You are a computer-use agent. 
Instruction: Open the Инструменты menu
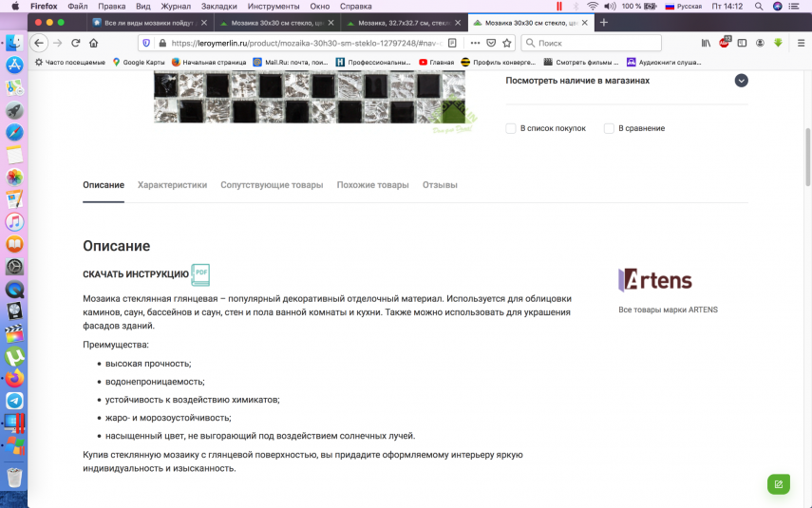coord(274,7)
